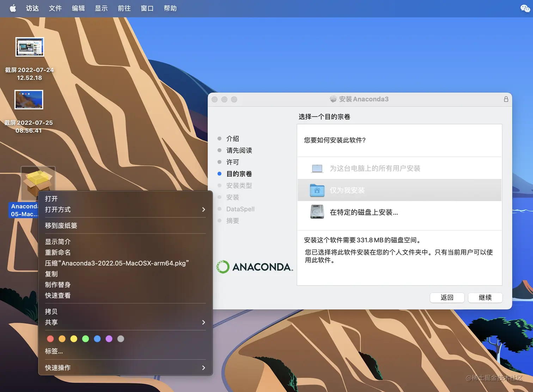The width and height of the screenshot is (533, 392).
Task: Choose 显示简介 in context menu
Action: pos(125,242)
